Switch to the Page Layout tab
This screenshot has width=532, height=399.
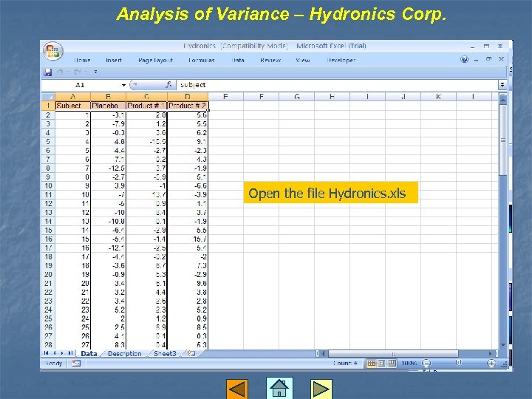point(155,60)
